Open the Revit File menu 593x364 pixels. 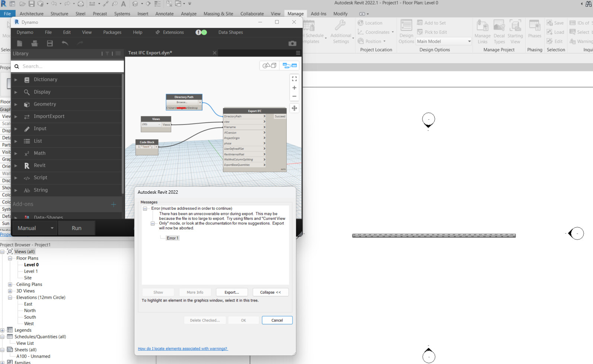[7, 14]
